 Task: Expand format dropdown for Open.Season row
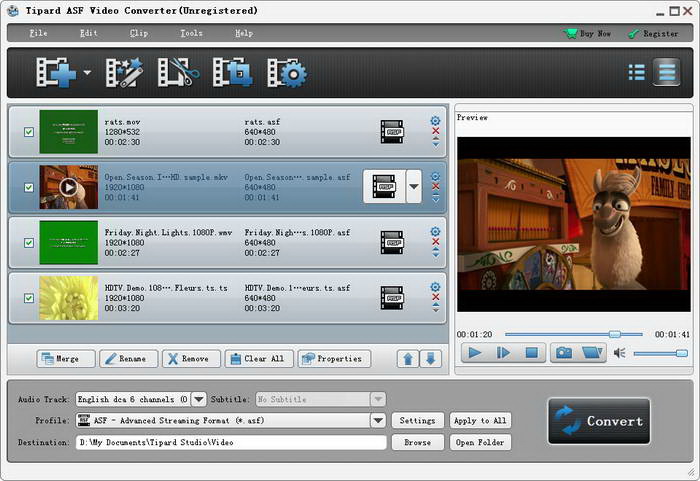(x=413, y=186)
